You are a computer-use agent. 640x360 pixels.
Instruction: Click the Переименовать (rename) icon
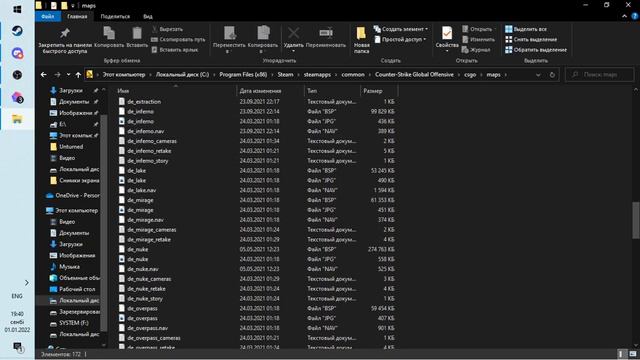tap(326, 33)
